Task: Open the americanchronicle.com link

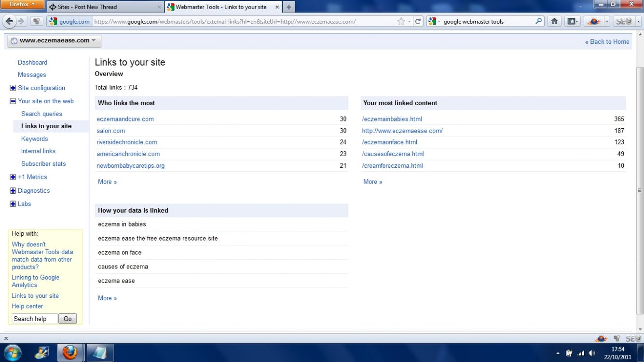Action: tap(128, 154)
